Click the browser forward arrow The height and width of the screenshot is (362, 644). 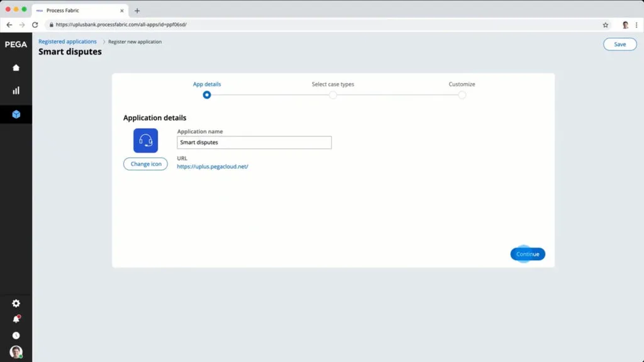(22, 25)
